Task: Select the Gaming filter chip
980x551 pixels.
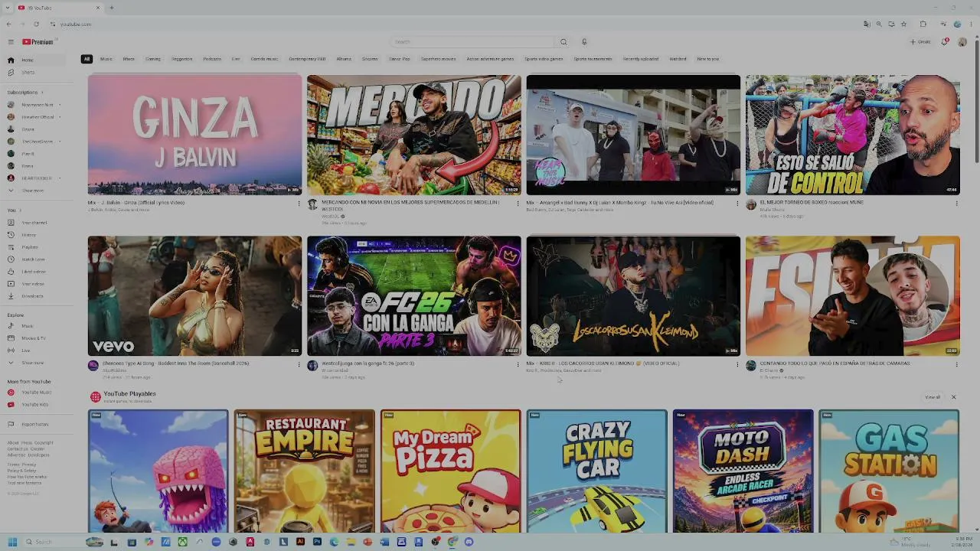Action: coord(153,59)
